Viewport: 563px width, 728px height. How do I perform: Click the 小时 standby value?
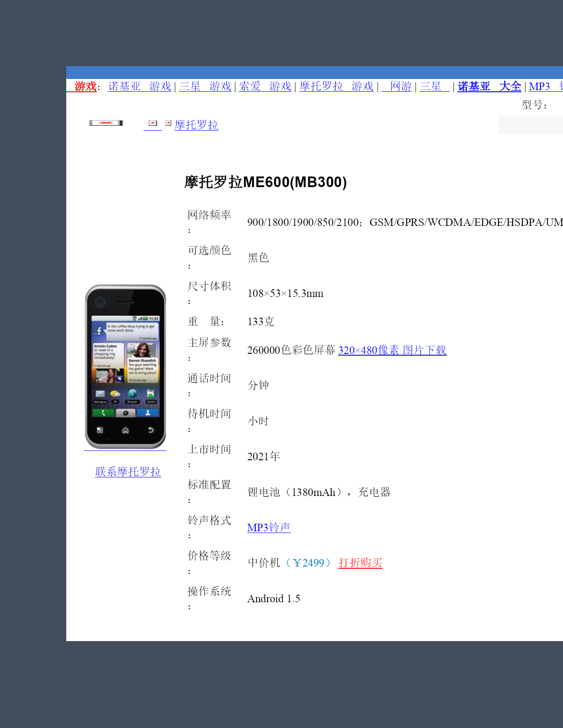[x=258, y=421]
